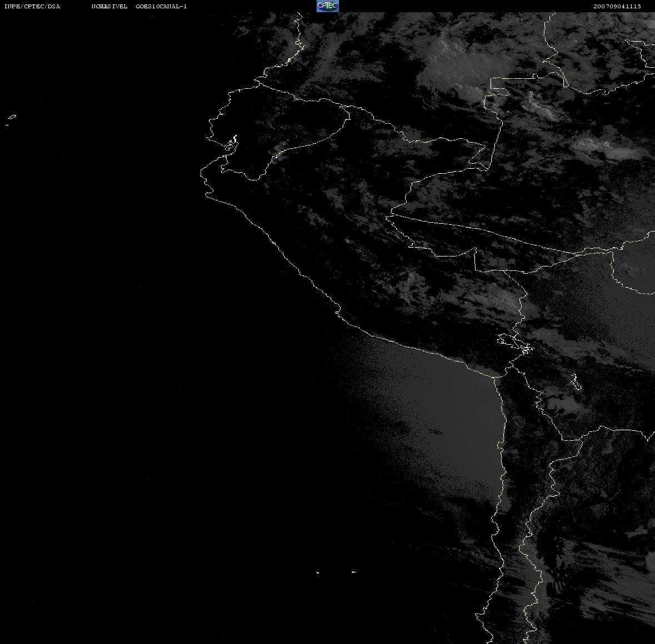Viewport: 655px width, 644px height.
Task: Click the CPTEC logo in the header
Action: click(x=328, y=6)
